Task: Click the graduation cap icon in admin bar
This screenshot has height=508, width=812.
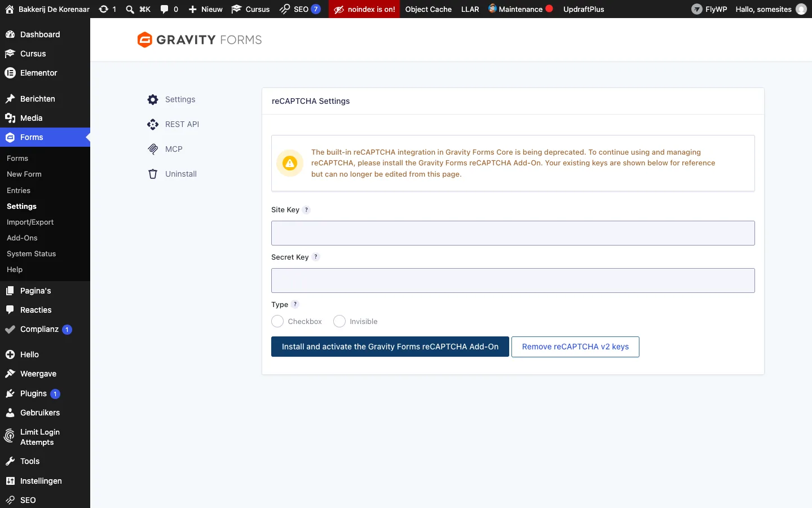Action: (236, 9)
